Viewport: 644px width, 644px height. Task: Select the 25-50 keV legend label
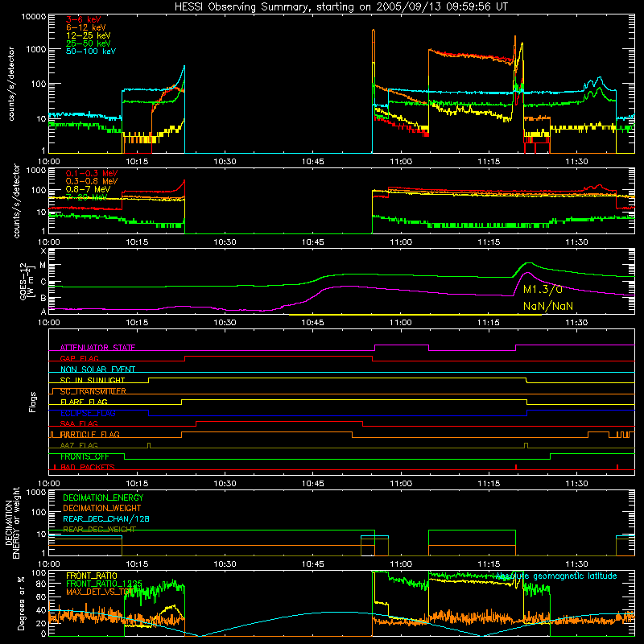[89, 43]
